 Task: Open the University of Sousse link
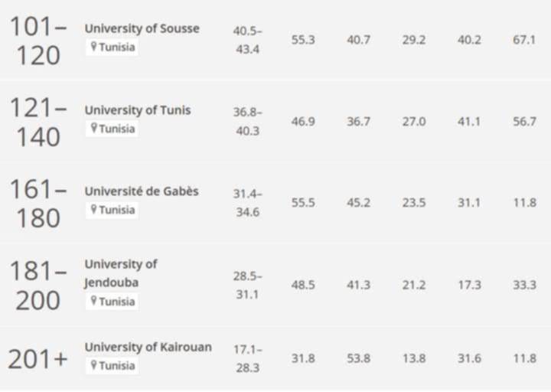[x=142, y=28]
